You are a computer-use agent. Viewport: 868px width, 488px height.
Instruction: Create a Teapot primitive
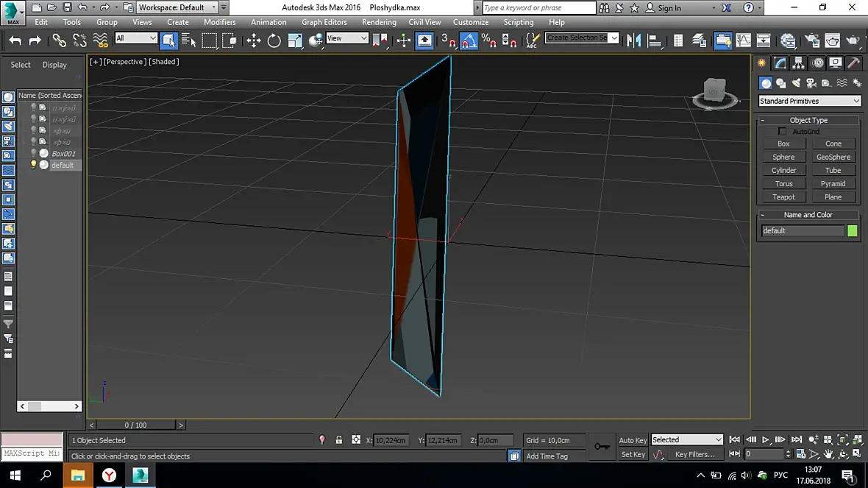coord(783,197)
